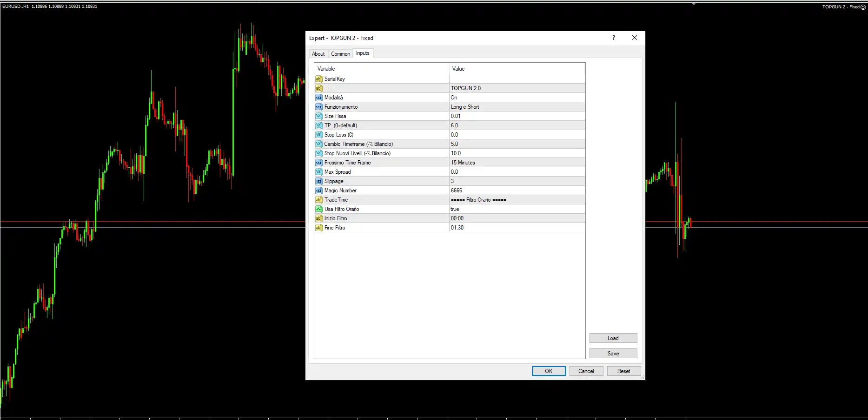The width and height of the screenshot is (868, 420).
Task: Open Prossimo Time Frame '15 Minutes' value
Action: tap(517, 163)
